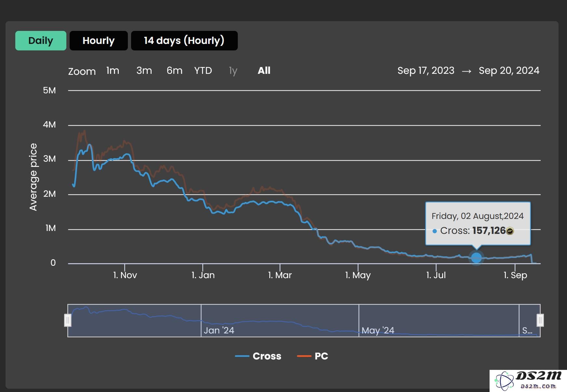Screen dimensions: 567x392
Task: Click the '1. Sep' axis label
Action: coord(515,275)
